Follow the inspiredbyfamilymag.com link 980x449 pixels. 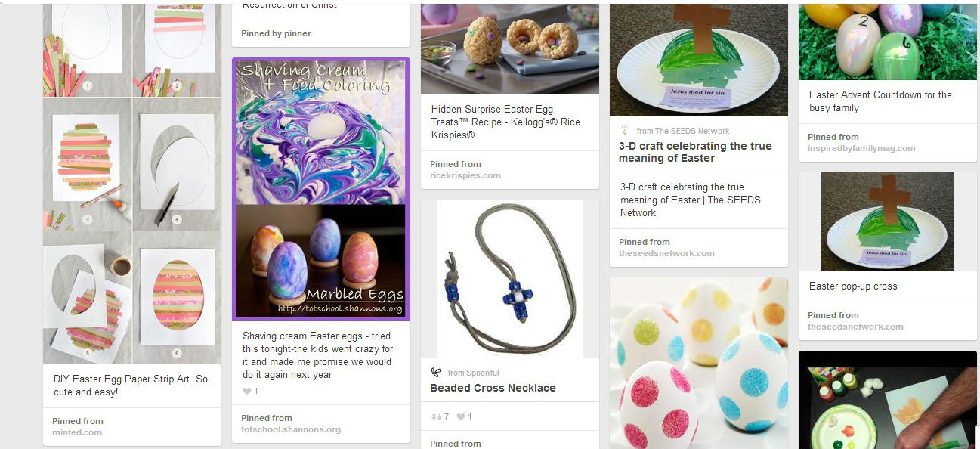click(861, 148)
